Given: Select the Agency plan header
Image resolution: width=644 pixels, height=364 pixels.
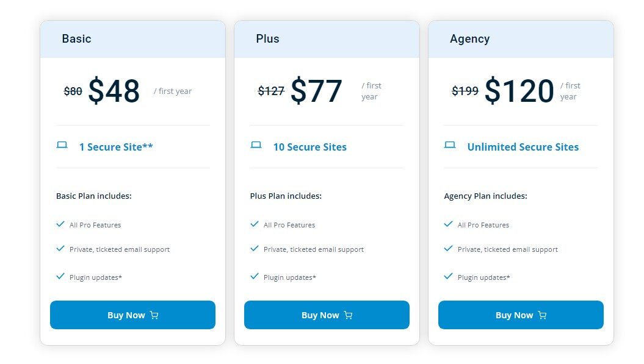Looking at the screenshot, I should 469,39.
